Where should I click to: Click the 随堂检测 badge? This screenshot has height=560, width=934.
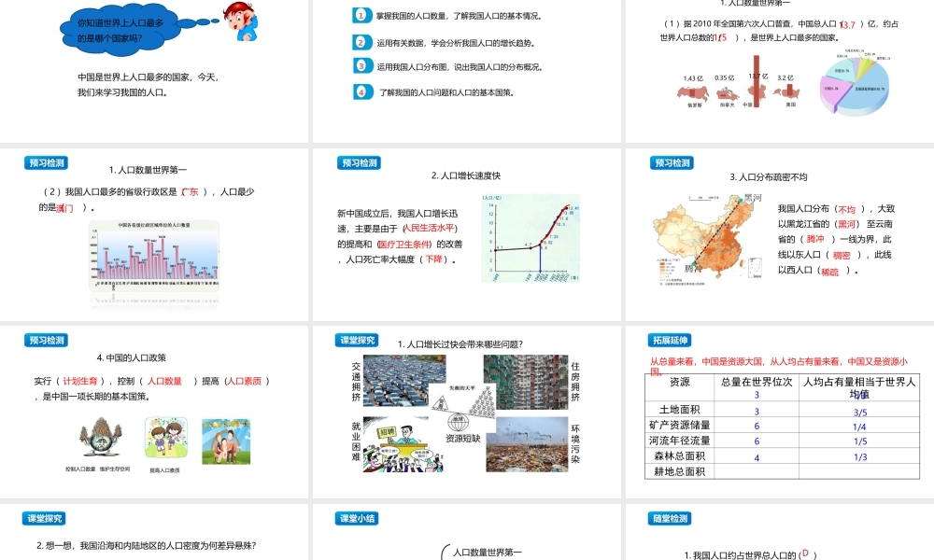670,518
